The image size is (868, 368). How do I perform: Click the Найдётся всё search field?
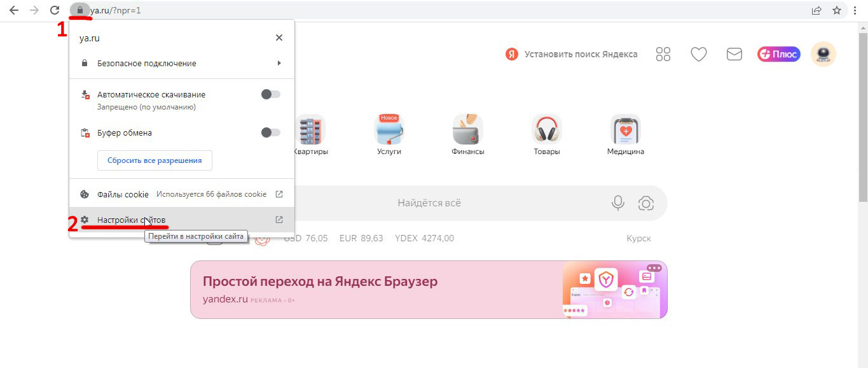[429, 202]
